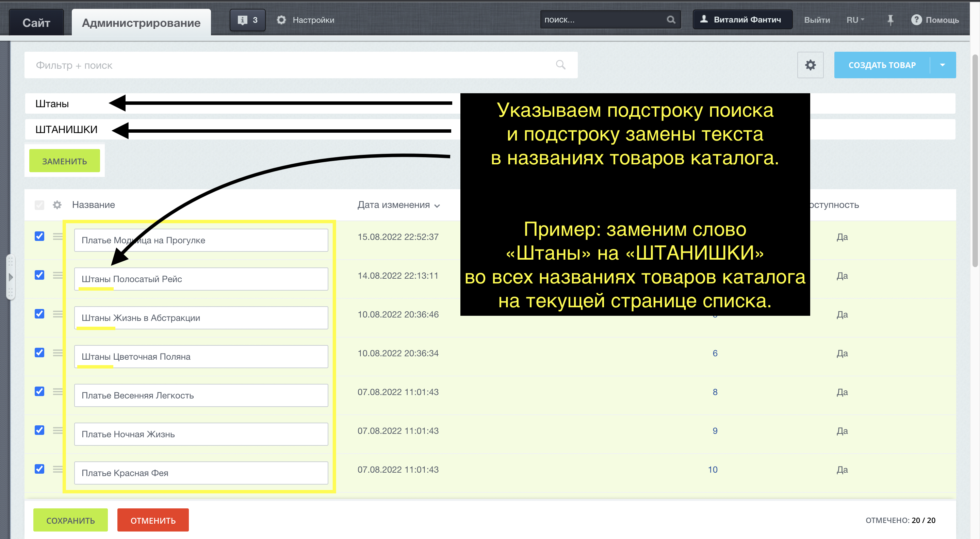Click the red Отменить button
The width and height of the screenshot is (980, 539).
pyautogui.click(x=153, y=520)
